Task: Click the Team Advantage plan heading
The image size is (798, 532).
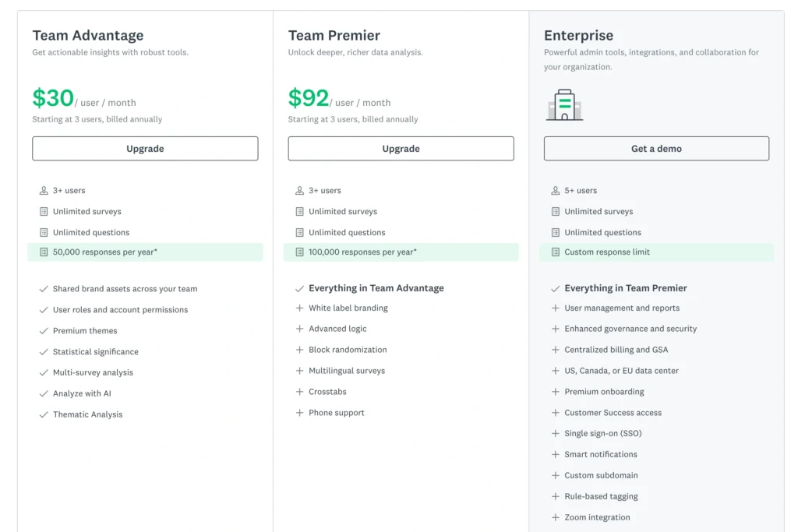Action: 88,36
